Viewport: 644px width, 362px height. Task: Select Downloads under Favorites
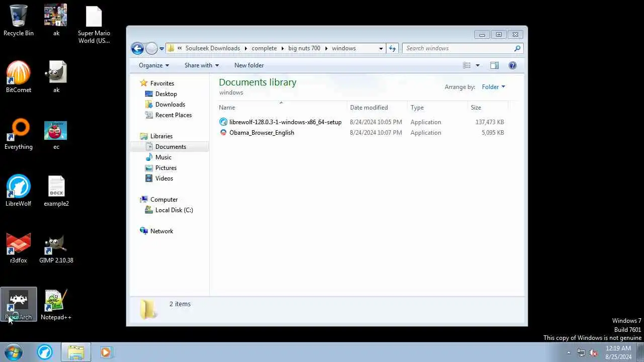170,105
